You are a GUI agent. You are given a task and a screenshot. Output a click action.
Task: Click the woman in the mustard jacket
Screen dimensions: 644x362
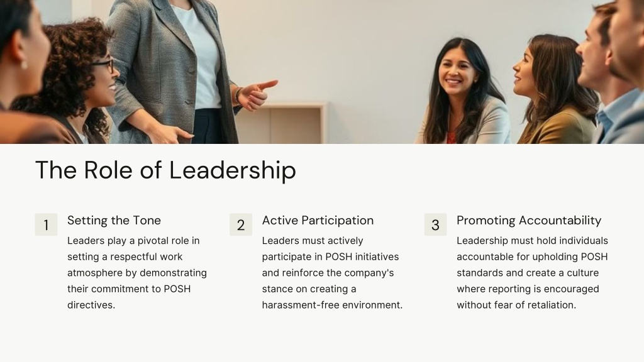coord(555,90)
